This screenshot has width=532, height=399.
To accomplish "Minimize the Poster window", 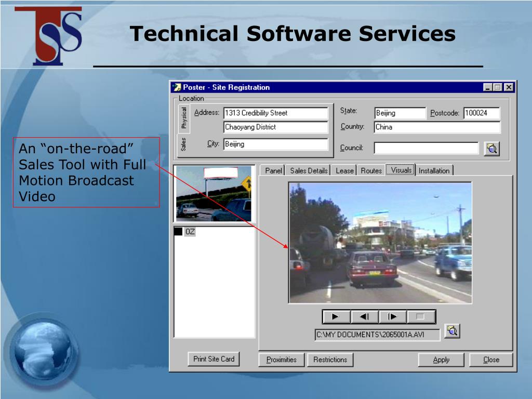I will pos(487,87).
